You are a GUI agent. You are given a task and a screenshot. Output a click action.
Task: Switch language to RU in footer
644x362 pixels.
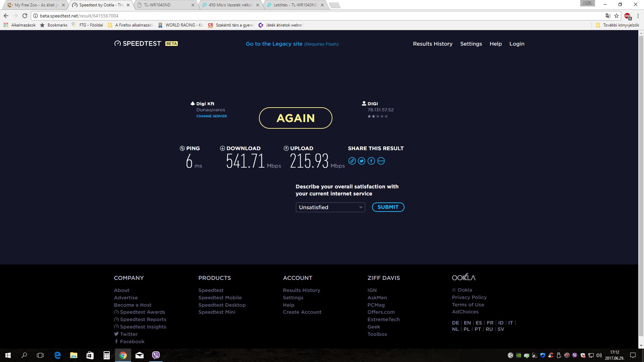click(x=489, y=329)
